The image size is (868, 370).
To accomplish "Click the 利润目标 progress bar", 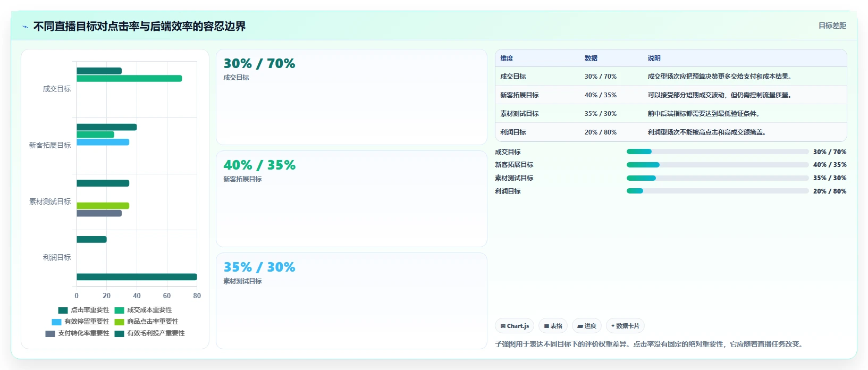I will (718, 191).
